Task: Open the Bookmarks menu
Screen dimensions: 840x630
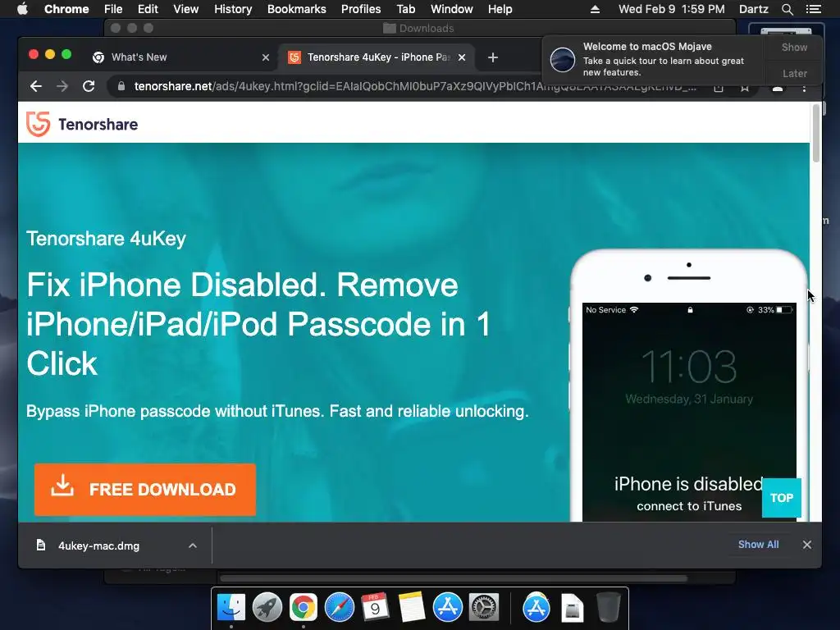Action: [297, 9]
